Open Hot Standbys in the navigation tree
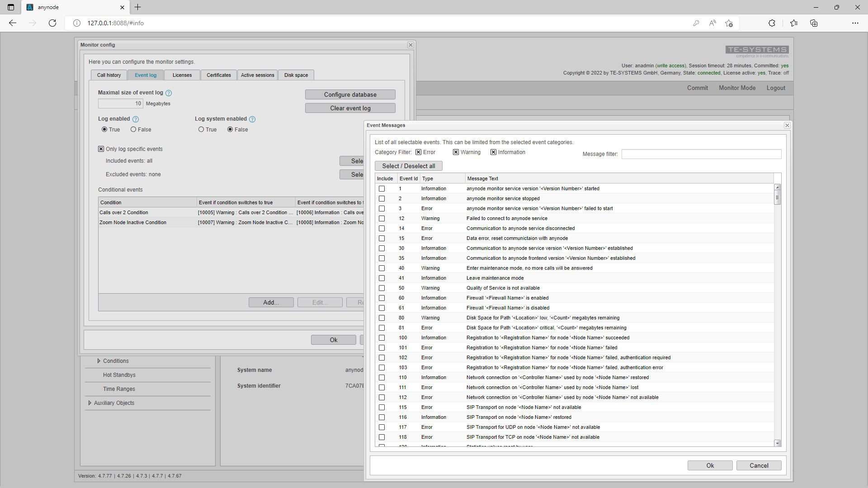 click(x=119, y=375)
